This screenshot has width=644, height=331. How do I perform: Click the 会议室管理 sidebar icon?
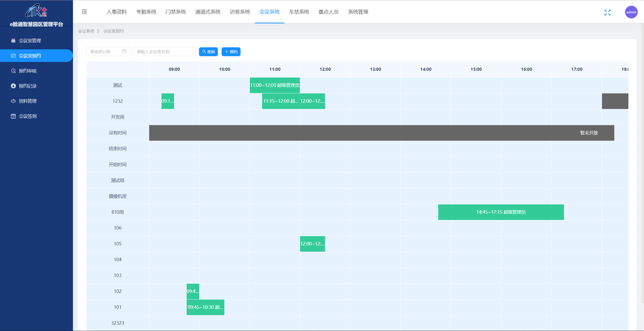pyautogui.click(x=13, y=40)
